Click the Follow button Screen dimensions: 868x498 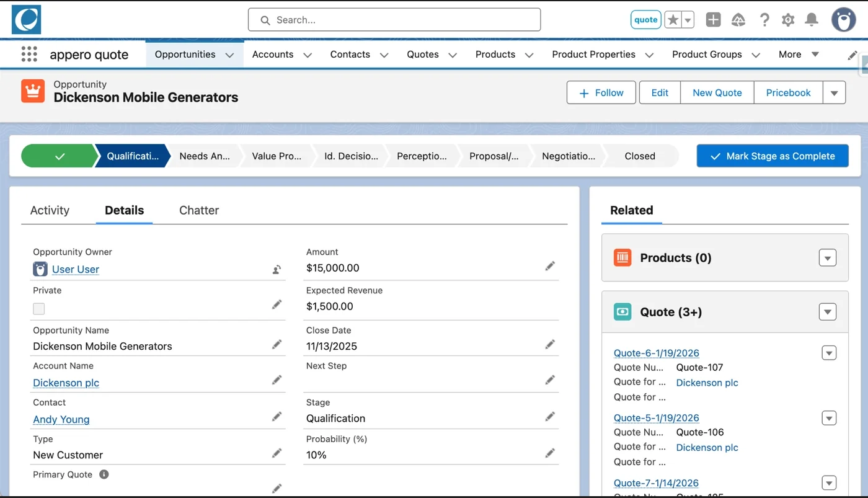(x=601, y=93)
